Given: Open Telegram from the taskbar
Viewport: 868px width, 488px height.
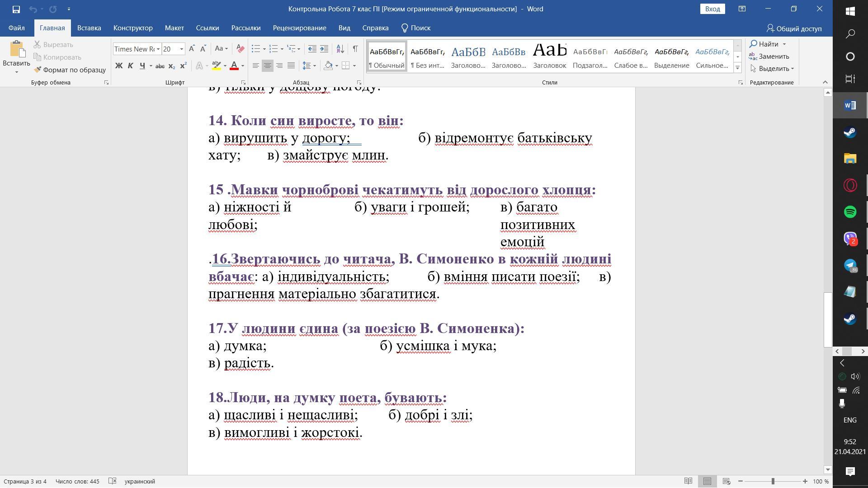Looking at the screenshot, I should 850,265.
